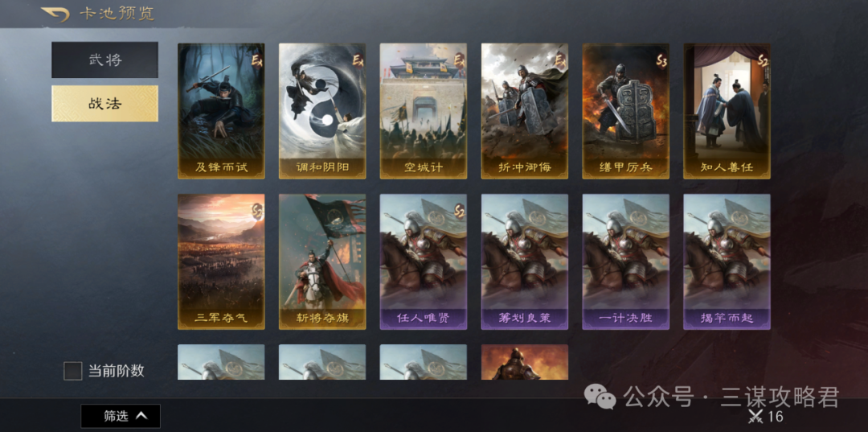
Task: Select the 斩将夺旗 card
Action: [x=322, y=262]
